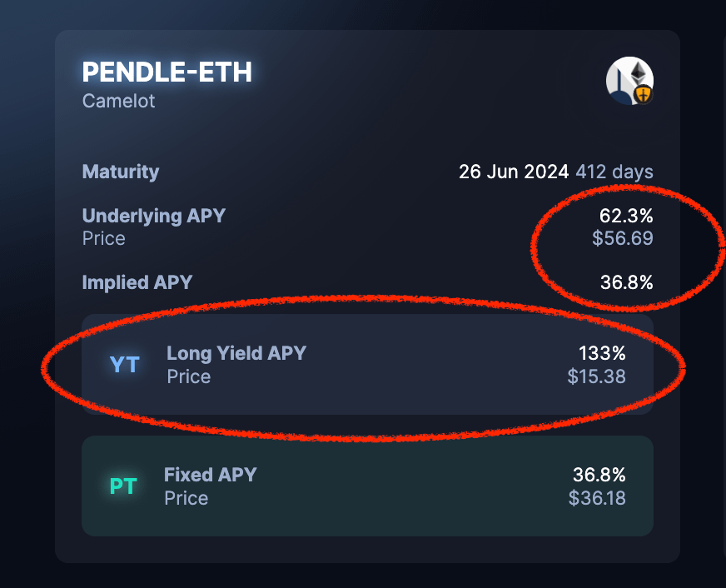The height and width of the screenshot is (588, 726).
Task: Click the PT token badge
Action: click(123, 486)
